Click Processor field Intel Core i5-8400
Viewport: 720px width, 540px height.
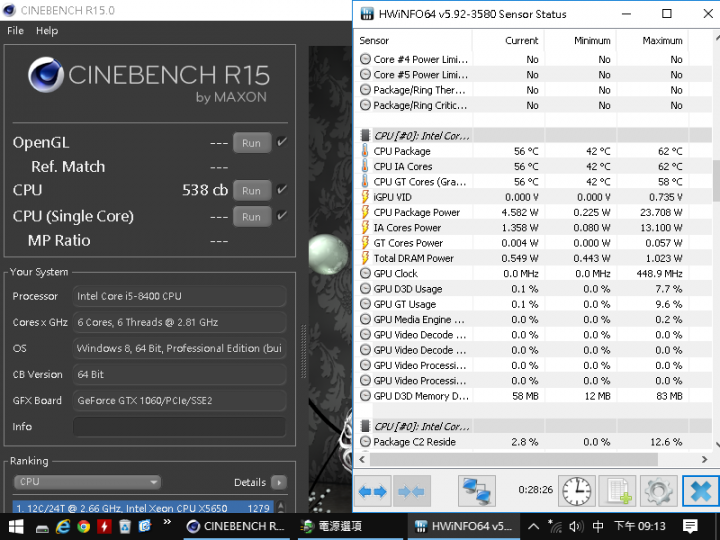click(x=180, y=296)
